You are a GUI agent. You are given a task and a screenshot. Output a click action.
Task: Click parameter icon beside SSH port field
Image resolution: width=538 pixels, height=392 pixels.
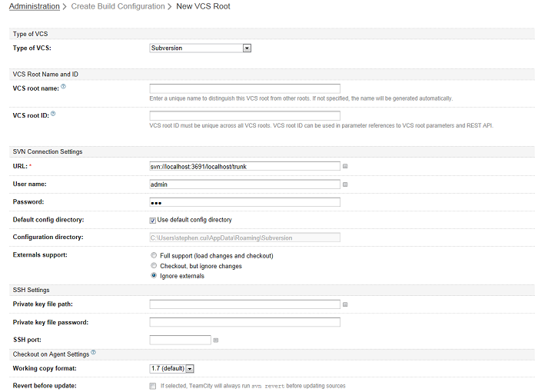pos(216,340)
